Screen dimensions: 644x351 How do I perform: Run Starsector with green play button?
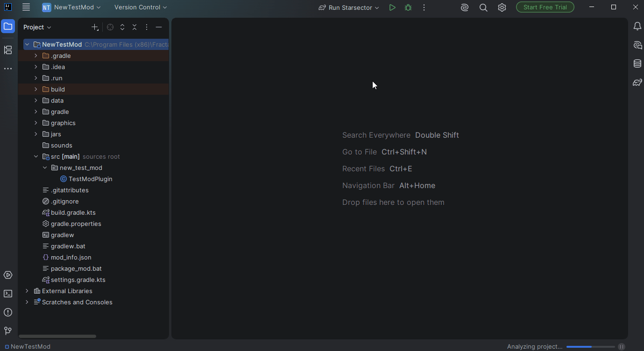pyautogui.click(x=392, y=7)
